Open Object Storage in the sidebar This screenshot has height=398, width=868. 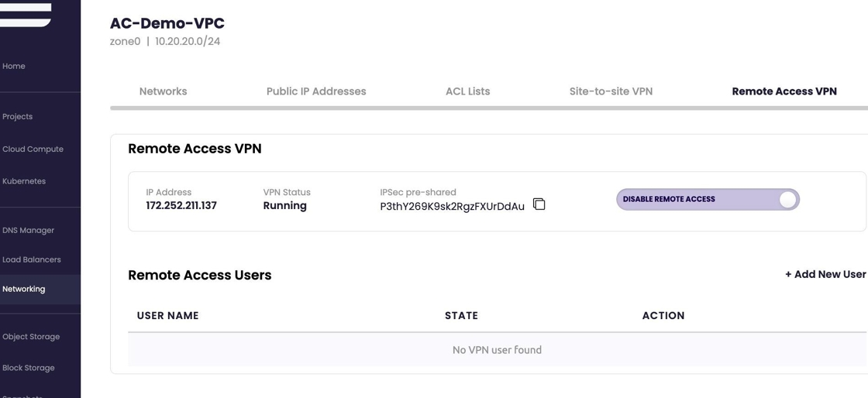point(31,337)
